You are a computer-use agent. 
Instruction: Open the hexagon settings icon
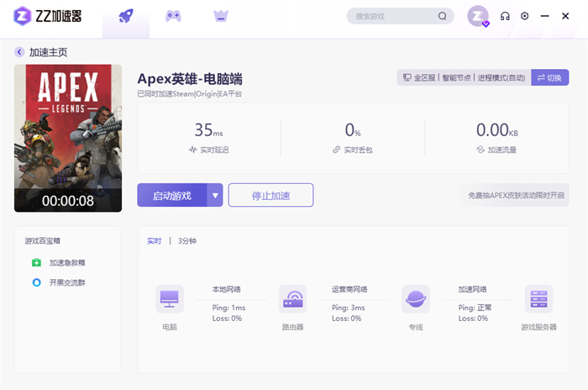[525, 16]
